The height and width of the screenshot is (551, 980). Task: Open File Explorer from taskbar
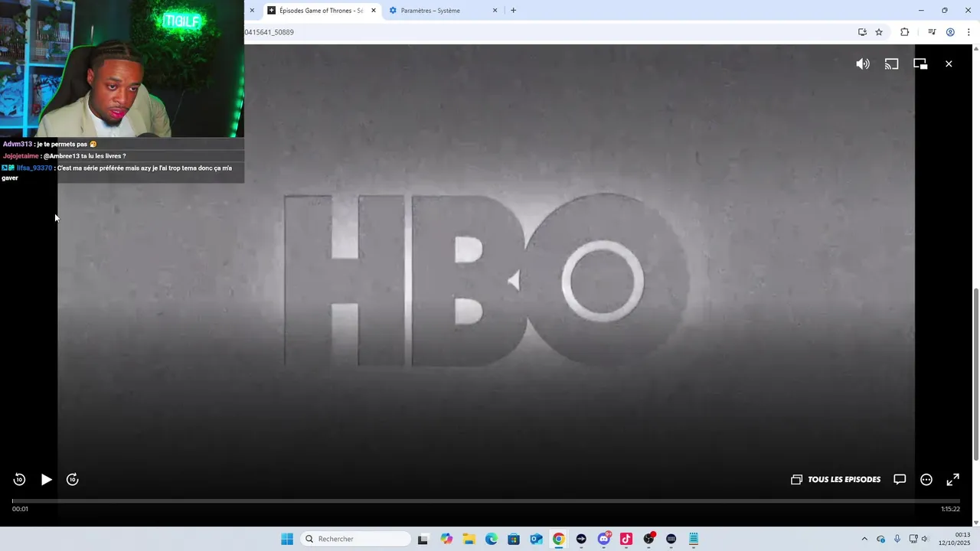469,539
